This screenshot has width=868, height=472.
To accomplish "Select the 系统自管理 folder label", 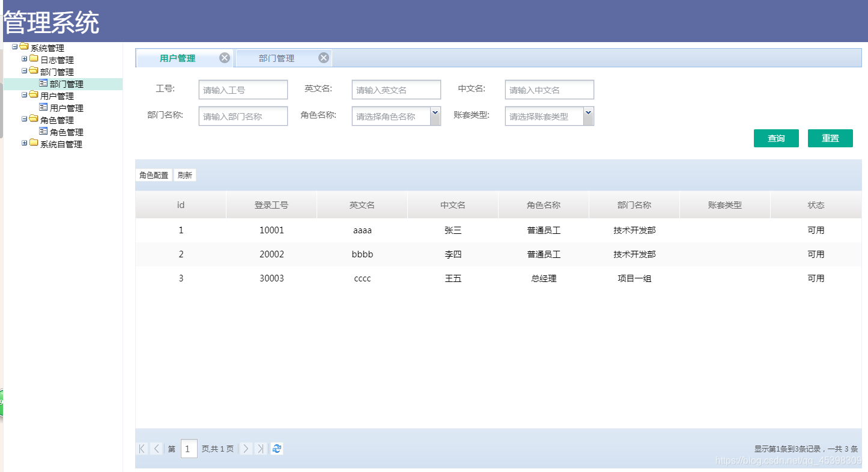I will 61,144.
